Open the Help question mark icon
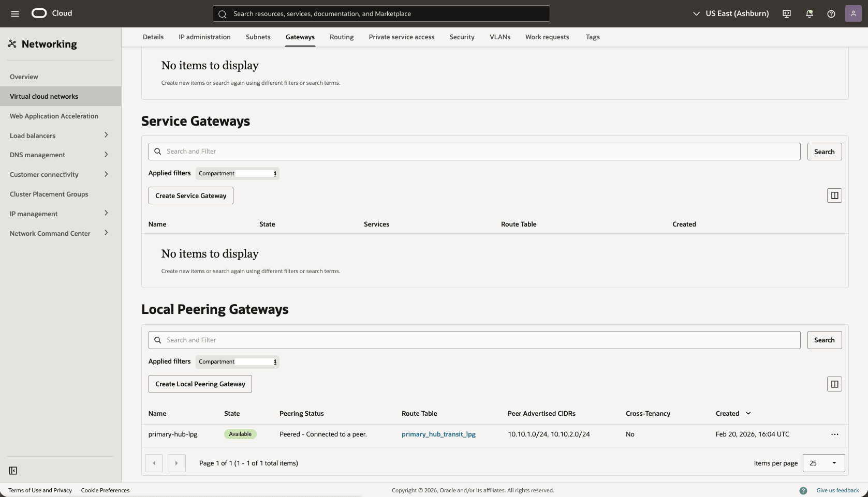The image size is (868, 497). (831, 13)
